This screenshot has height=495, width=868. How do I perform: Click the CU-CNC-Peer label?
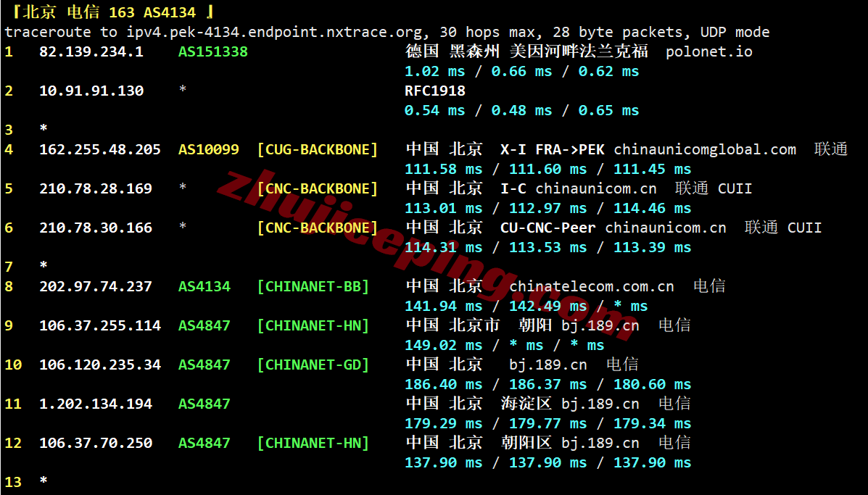click(x=548, y=228)
